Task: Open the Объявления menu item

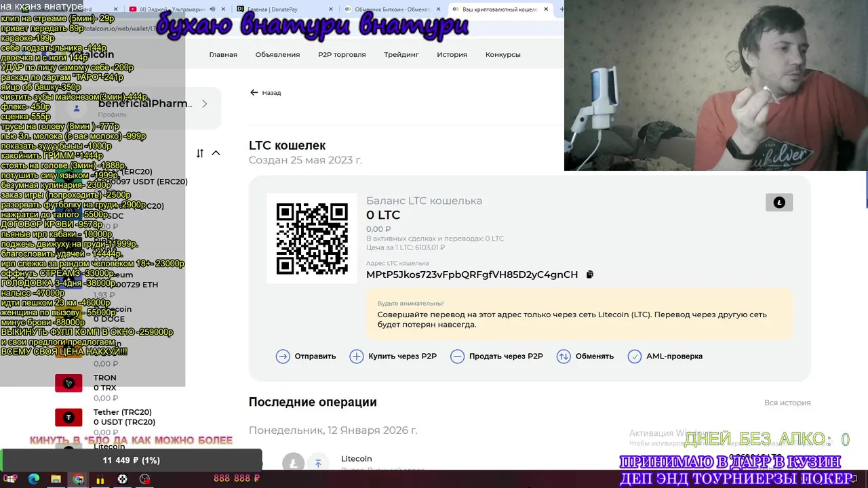Action: (x=277, y=54)
